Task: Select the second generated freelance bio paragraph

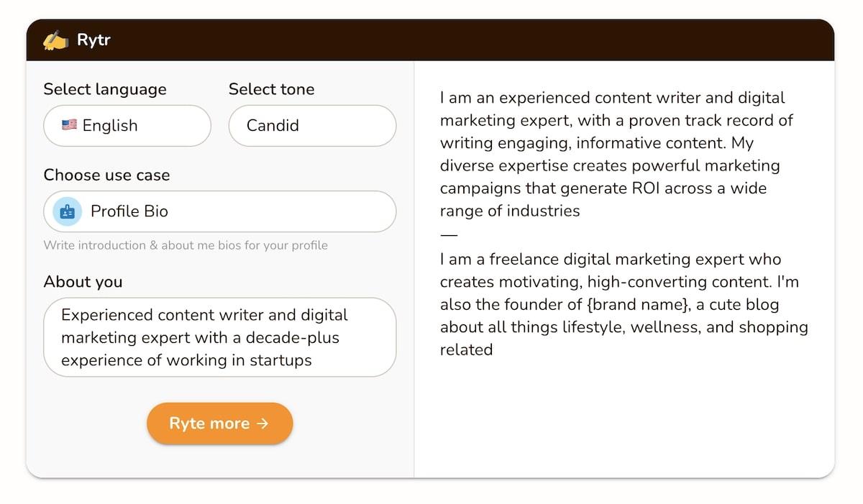Action: 624,304
